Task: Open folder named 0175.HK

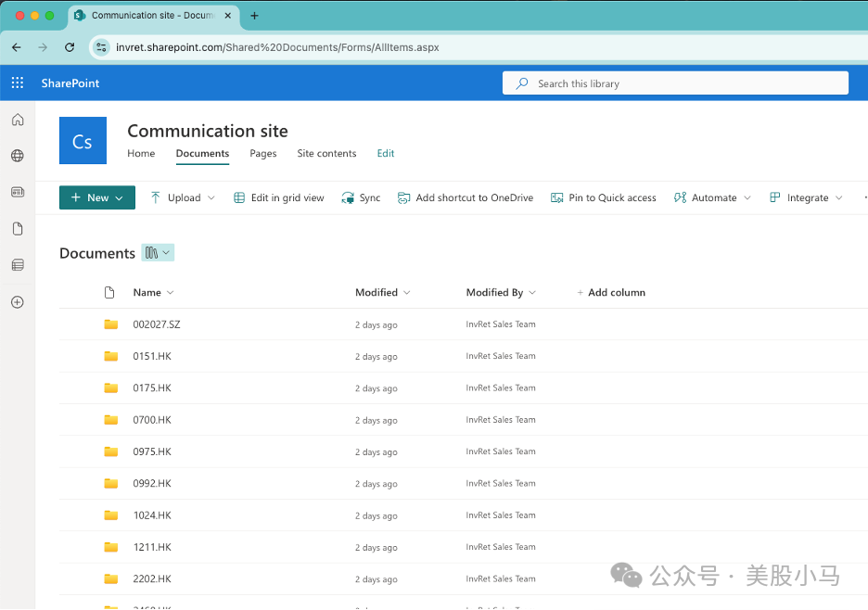Action: [152, 388]
